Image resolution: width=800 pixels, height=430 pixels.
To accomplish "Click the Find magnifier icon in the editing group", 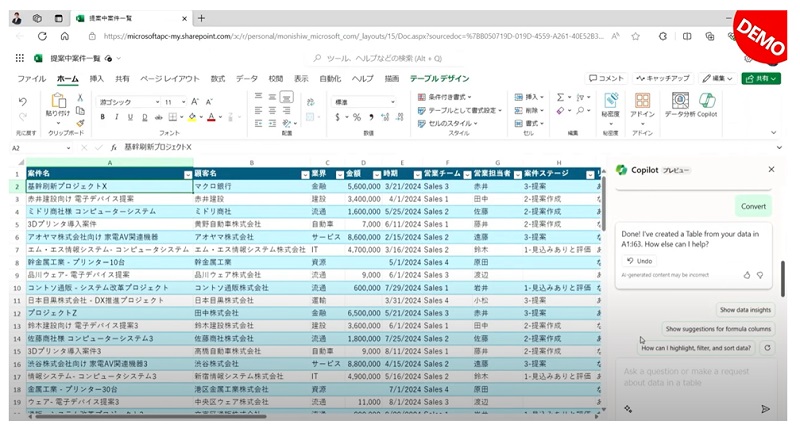I will [580, 110].
